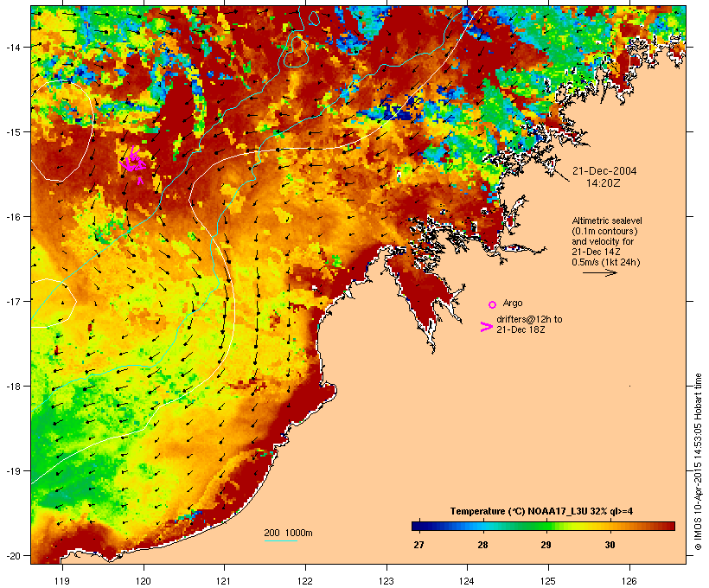Click the longitude axis label 122

click(x=305, y=581)
